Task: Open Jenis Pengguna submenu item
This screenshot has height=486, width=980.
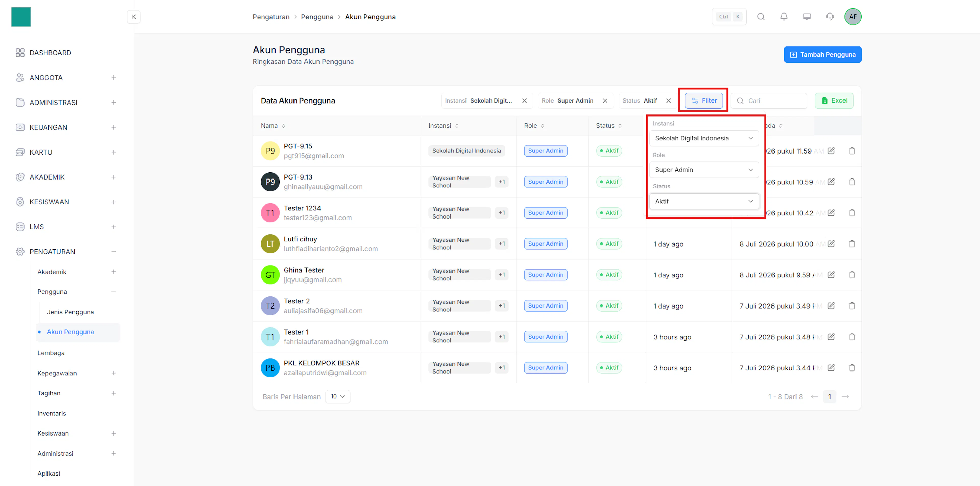Action: click(x=70, y=312)
